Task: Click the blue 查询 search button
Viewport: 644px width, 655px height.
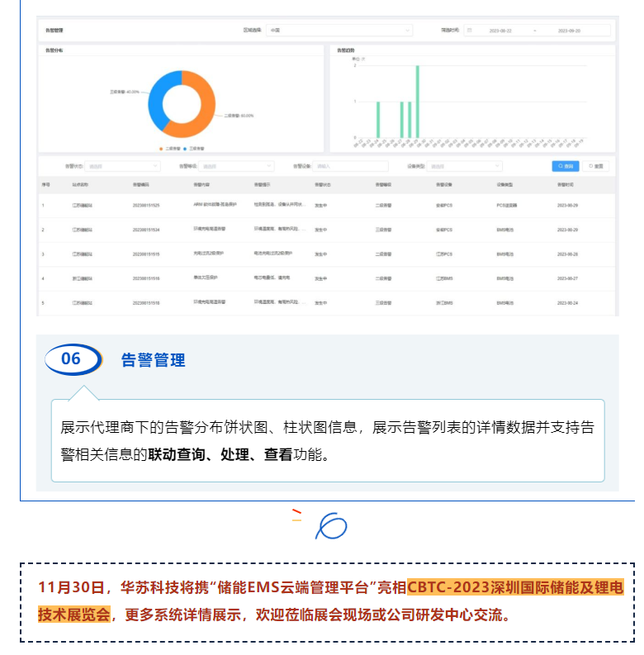Action: [565, 166]
